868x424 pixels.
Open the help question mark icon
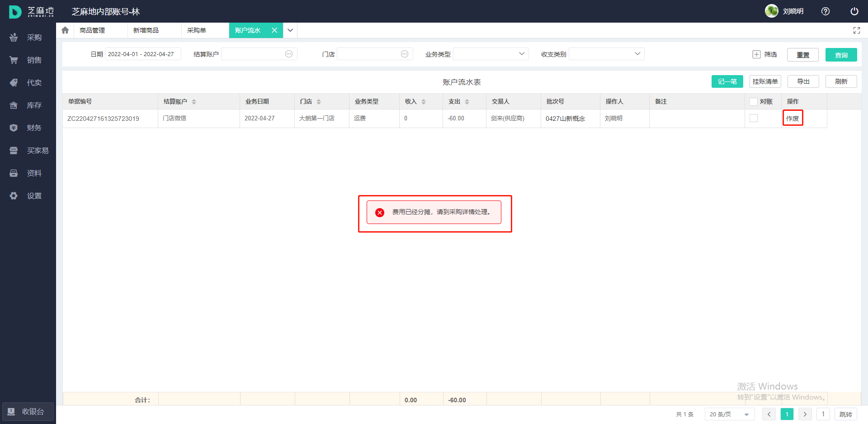826,11
